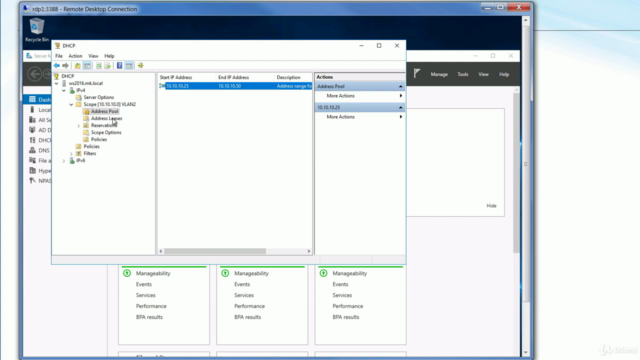The height and width of the screenshot is (360, 640).
Task: Click the New Exclusion Range star icon
Action: [141, 66]
